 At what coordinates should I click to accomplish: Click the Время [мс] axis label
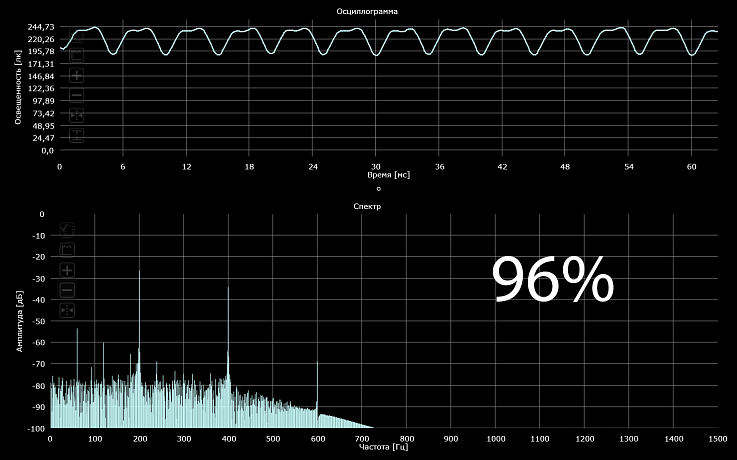pos(388,175)
